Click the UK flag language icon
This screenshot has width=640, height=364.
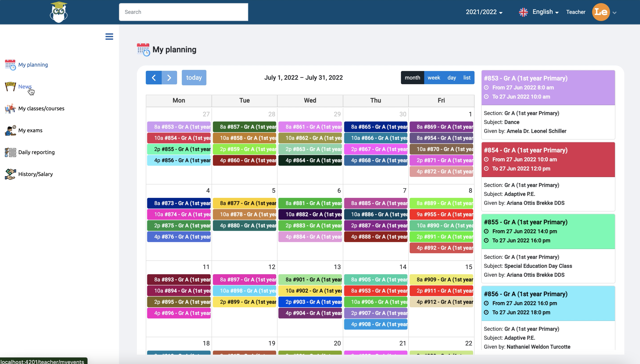pos(523,12)
